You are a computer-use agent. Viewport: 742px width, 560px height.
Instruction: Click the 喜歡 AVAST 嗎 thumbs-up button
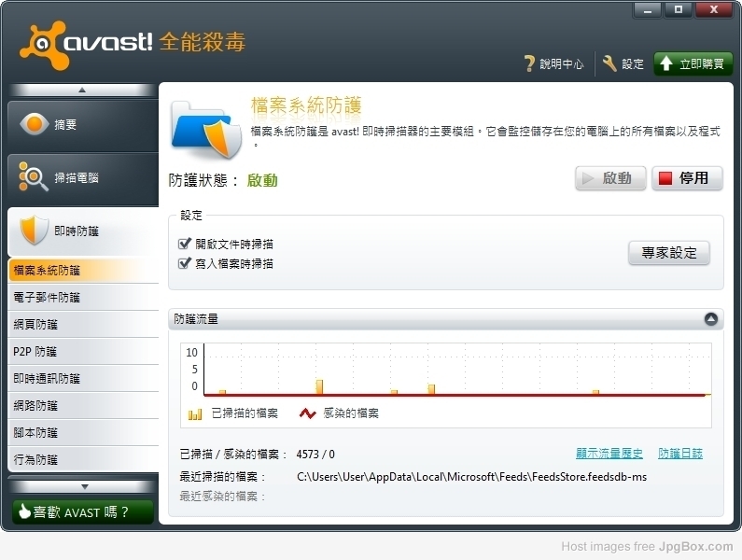pos(82,511)
